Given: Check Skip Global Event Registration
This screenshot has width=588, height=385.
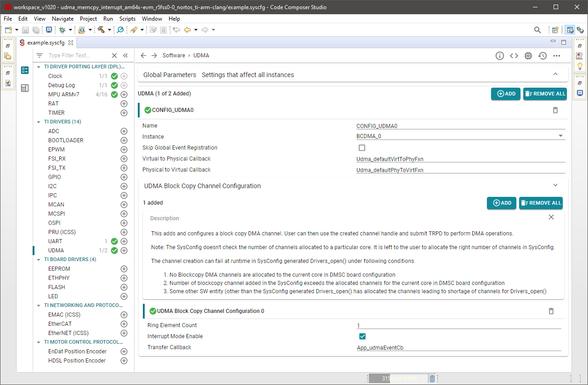Looking at the screenshot, I should click(362, 148).
